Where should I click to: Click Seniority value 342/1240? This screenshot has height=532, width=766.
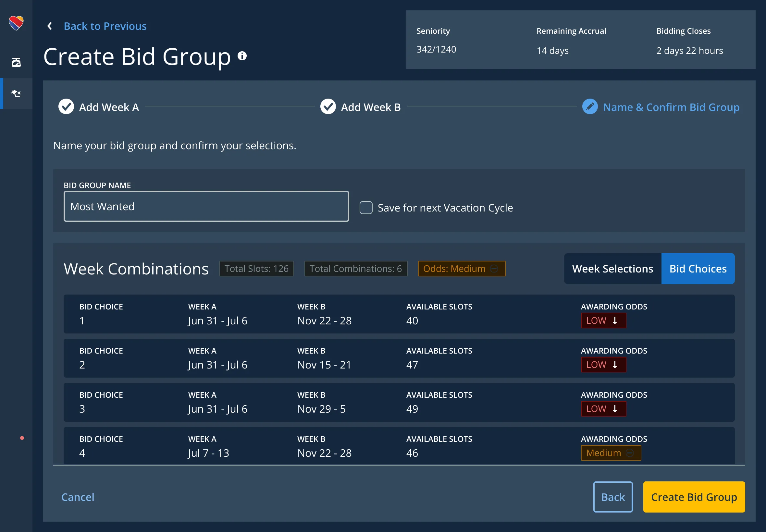click(x=436, y=49)
